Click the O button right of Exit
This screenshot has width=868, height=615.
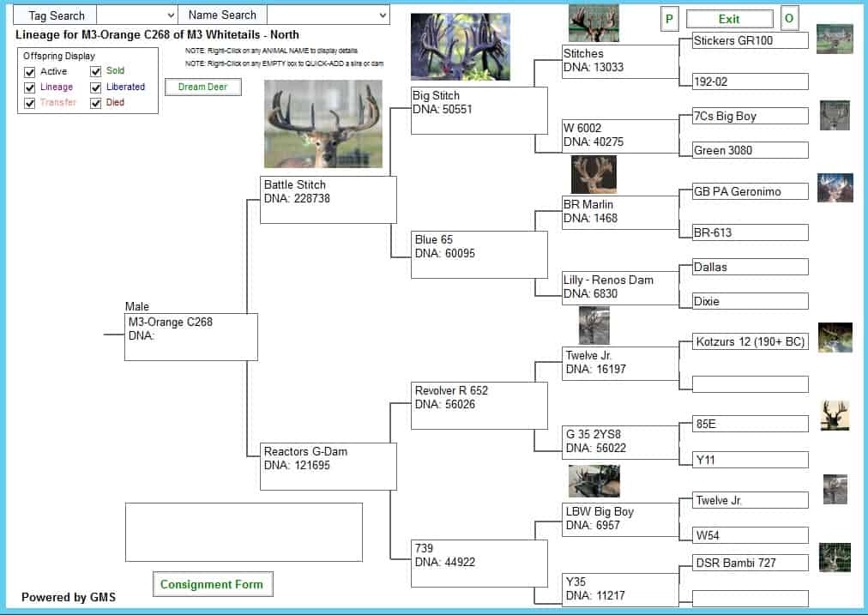tap(789, 19)
